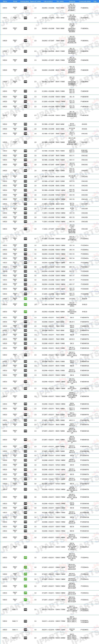Select the CNG fuel icon for 2.8 CNG row

pos(25,299)
